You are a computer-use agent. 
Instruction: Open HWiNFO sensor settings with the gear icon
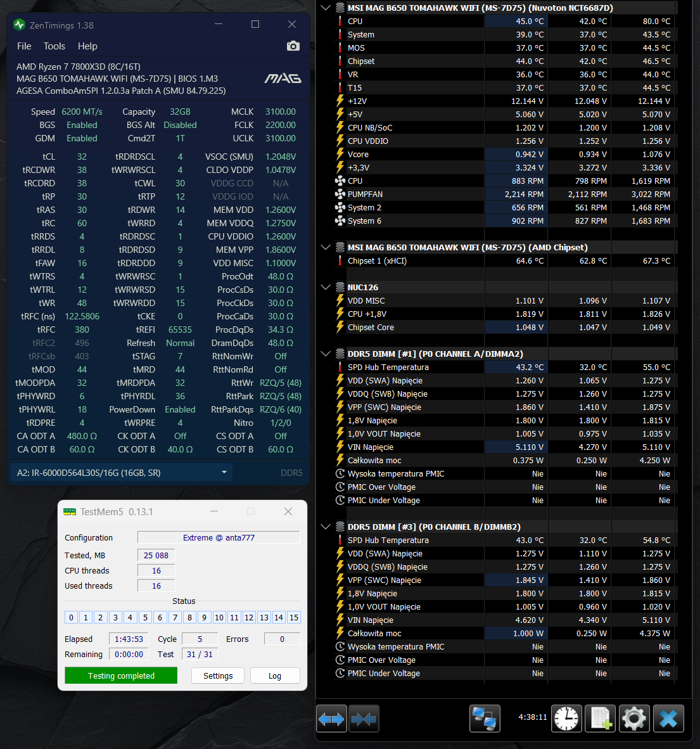(634, 719)
